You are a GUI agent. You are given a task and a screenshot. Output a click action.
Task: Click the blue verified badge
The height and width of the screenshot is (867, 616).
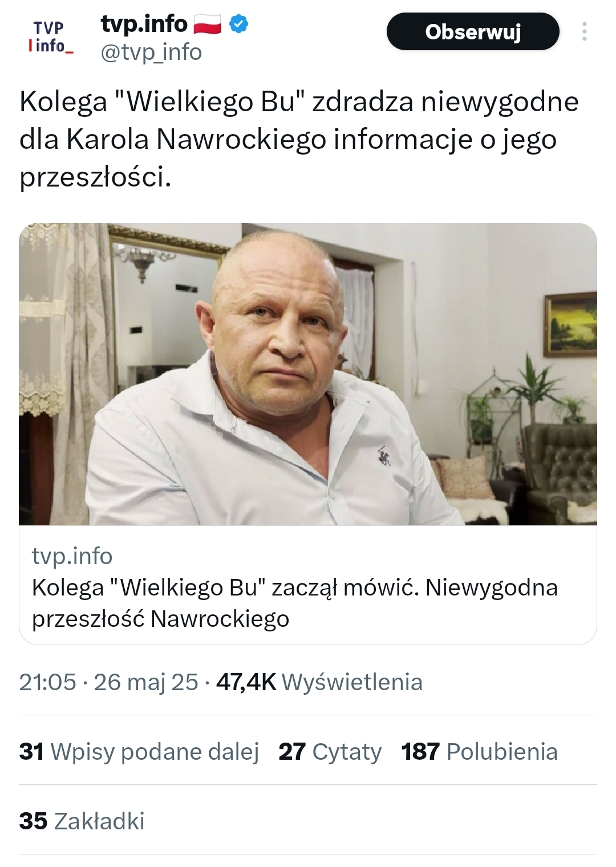238,25
